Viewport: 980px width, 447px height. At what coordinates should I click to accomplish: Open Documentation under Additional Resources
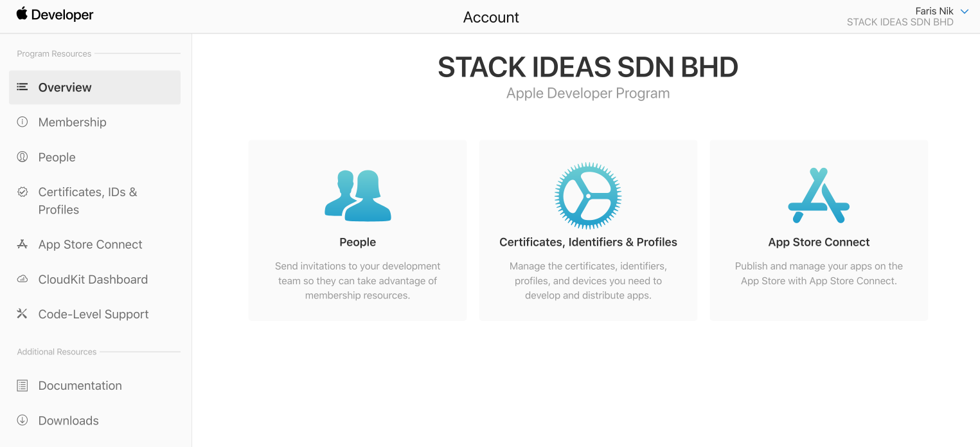coord(80,385)
